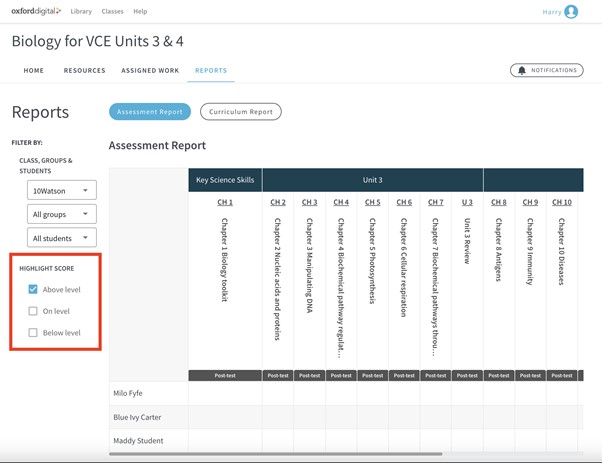Click the Unit 3 group header

coord(372,180)
